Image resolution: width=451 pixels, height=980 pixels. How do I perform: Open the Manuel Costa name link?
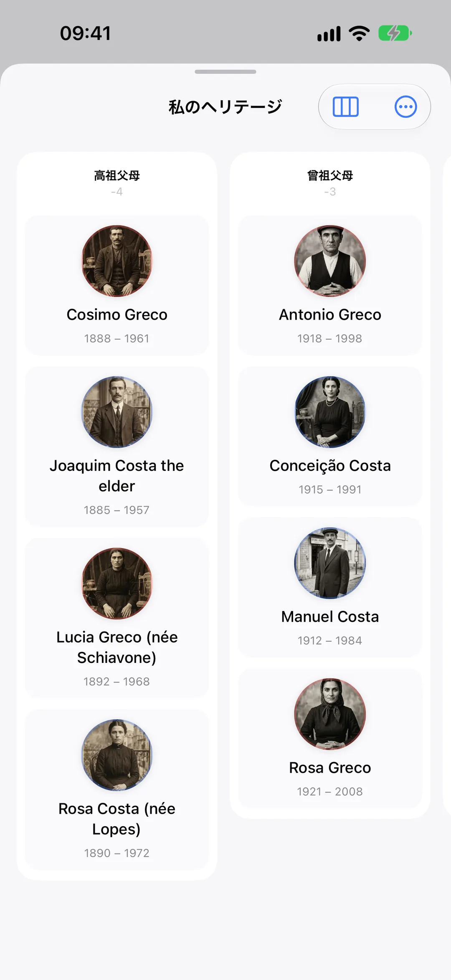(330, 617)
